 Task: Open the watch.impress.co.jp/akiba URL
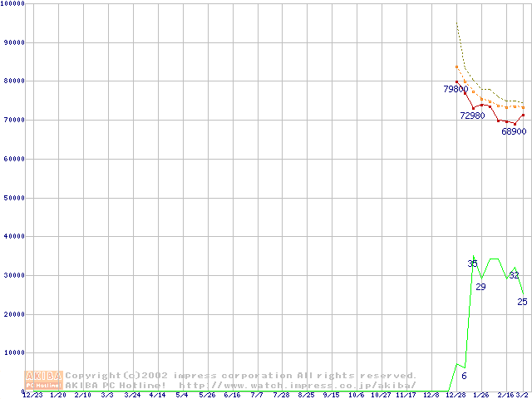297,386
